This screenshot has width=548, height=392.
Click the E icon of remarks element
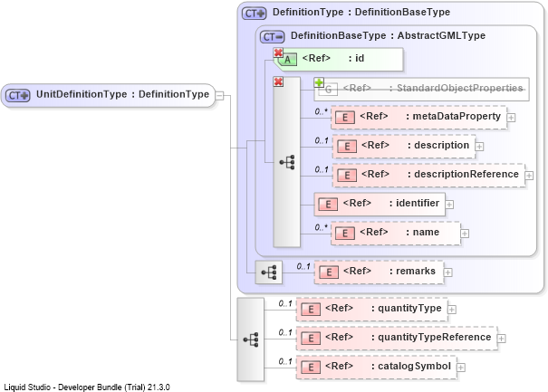[x=329, y=272]
